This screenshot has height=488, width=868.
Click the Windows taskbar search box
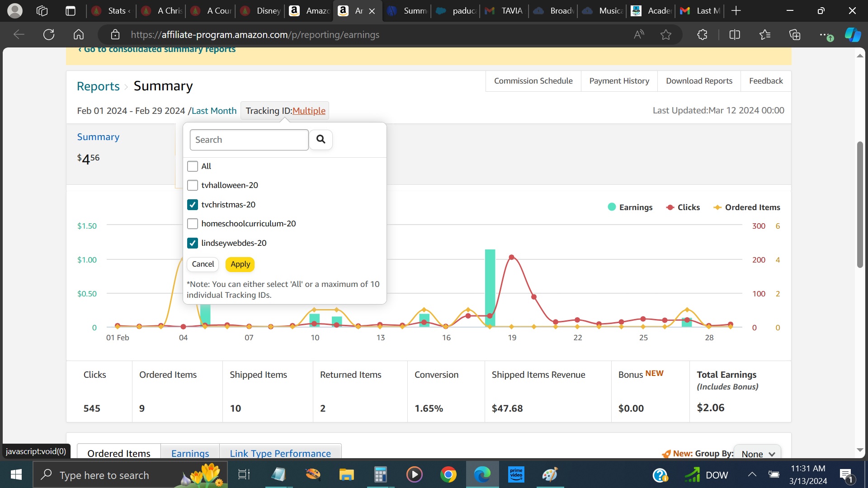click(130, 474)
